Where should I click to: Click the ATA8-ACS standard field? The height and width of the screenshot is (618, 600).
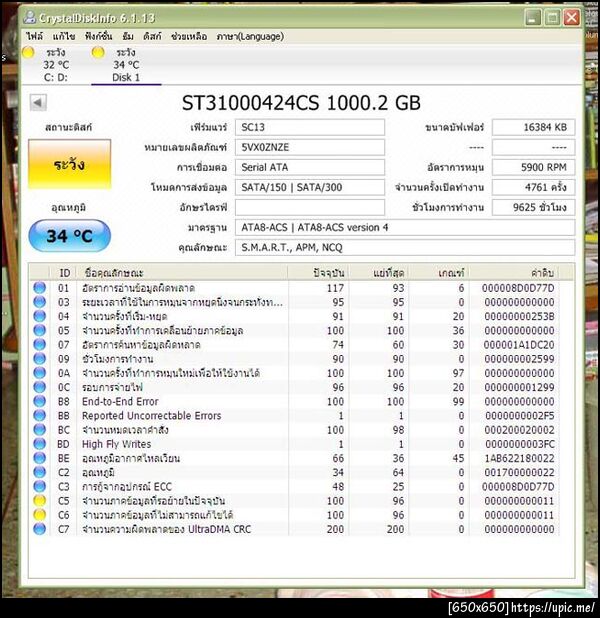click(x=405, y=227)
